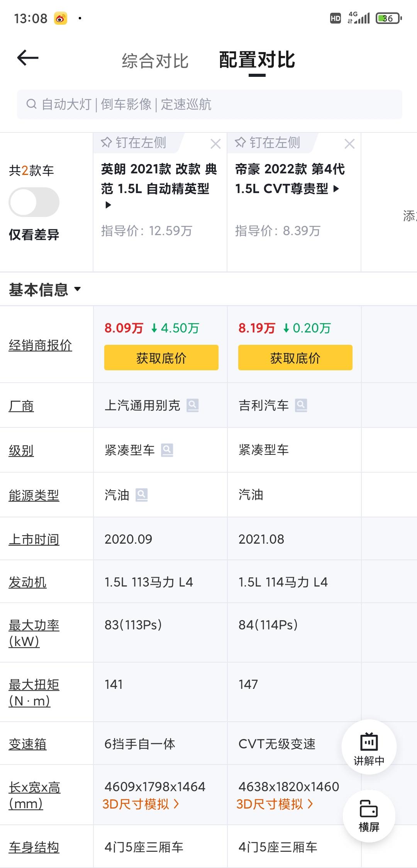Image resolution: width=417 pixels, height=868 pixels.
Task: Tap dimension value 4638x1820x1460
Action: [x=289, y=787]
